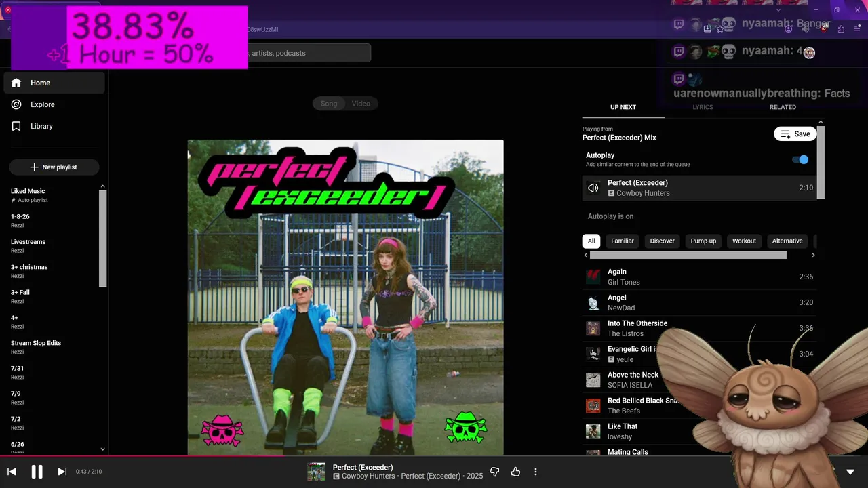Screen dimensions: 868x488
Task: Go to Home in the sidebar
Action: coord(54,83)
